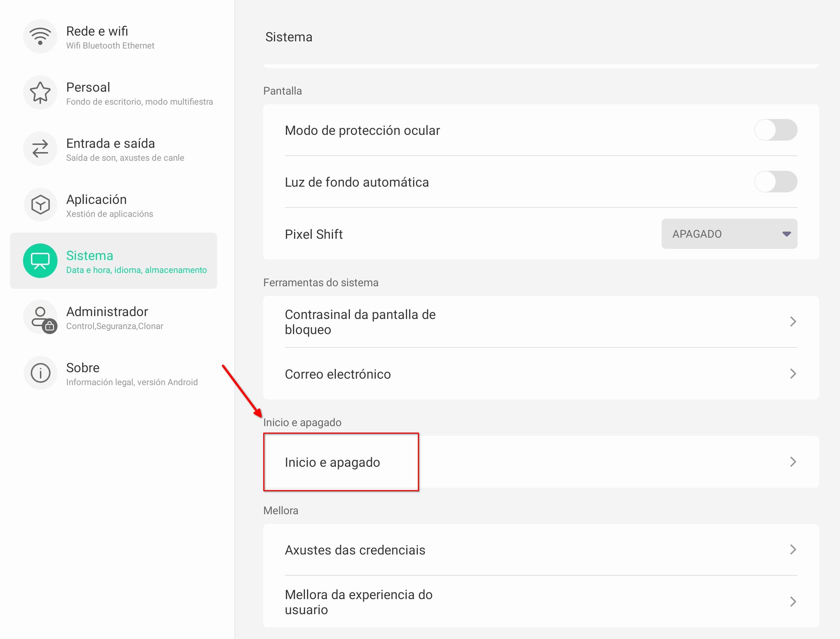Click the Sistema page title
840x639 pixels.
coord(289,37)
